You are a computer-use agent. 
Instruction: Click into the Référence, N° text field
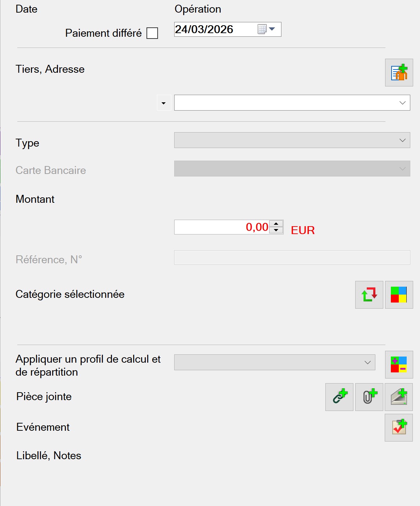[x=292, y=258]
